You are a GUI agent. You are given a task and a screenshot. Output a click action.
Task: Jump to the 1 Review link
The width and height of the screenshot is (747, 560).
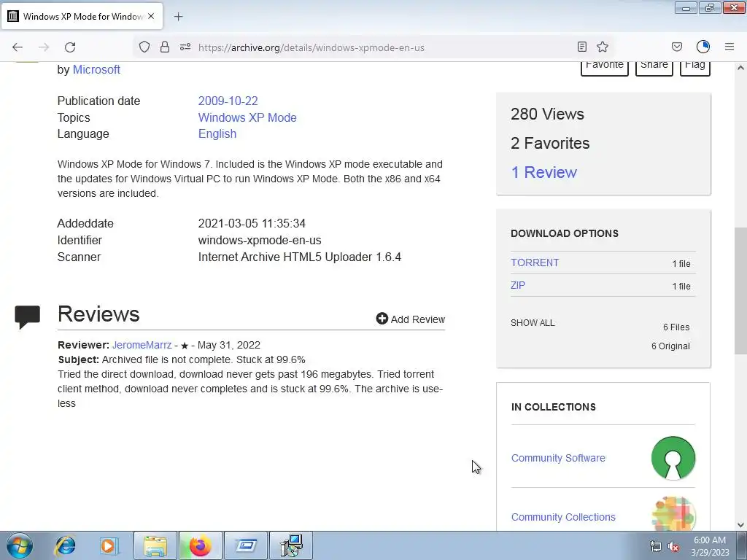click(543, 172)
